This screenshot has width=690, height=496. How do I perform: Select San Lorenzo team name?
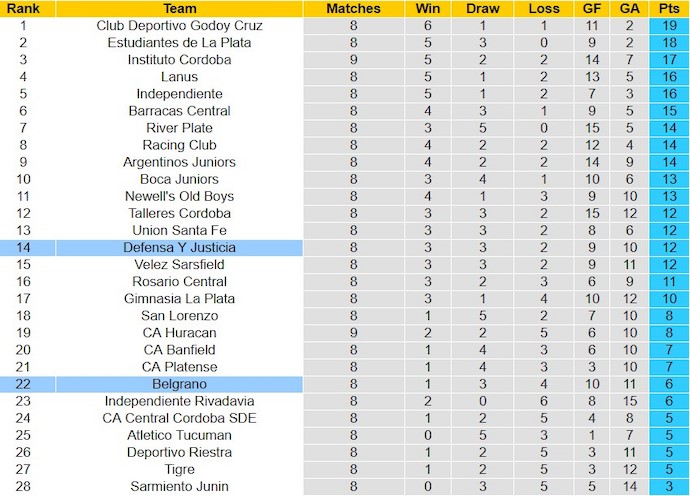(179, 315)
